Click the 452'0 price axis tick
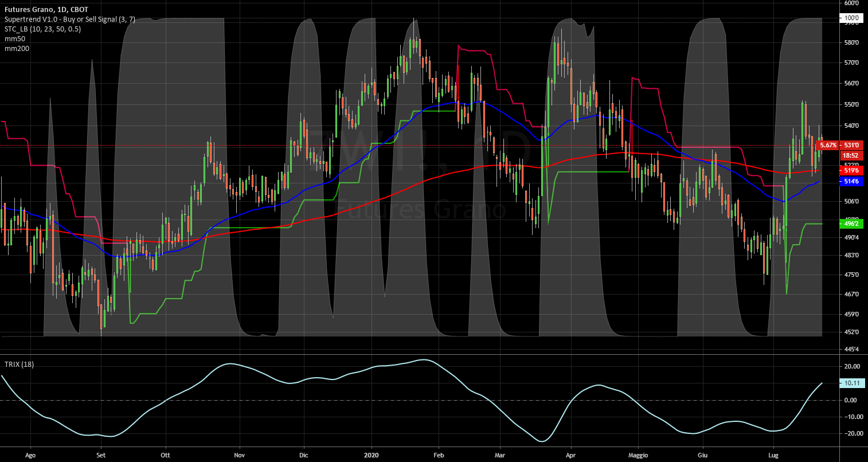 [x=851, y=332]
